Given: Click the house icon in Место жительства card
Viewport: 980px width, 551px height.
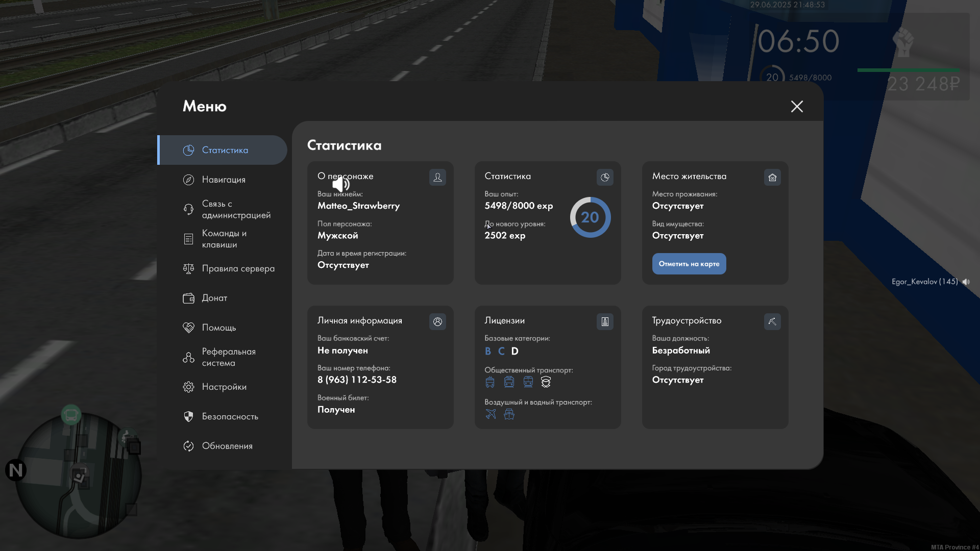Looking at the screenshot, I should click(x=772, y=177).
